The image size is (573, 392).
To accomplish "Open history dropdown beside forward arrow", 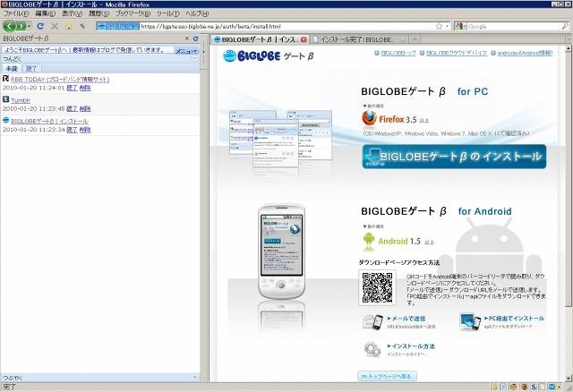I will (29, 26).
